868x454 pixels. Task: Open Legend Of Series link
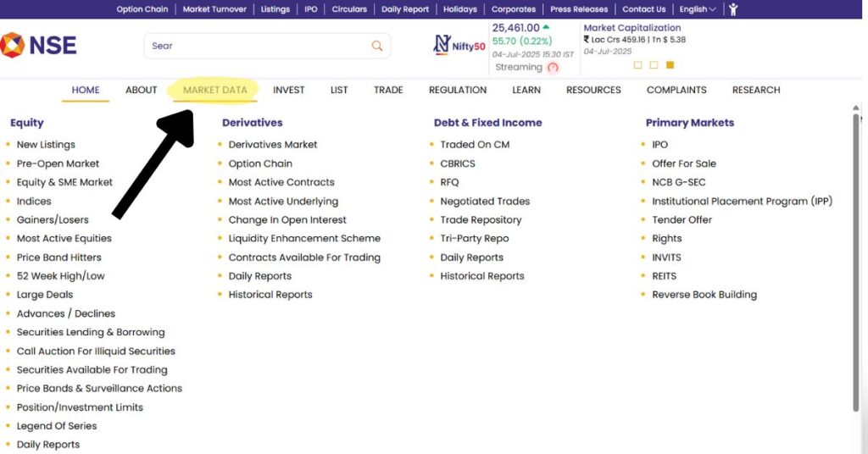[57, 426]
